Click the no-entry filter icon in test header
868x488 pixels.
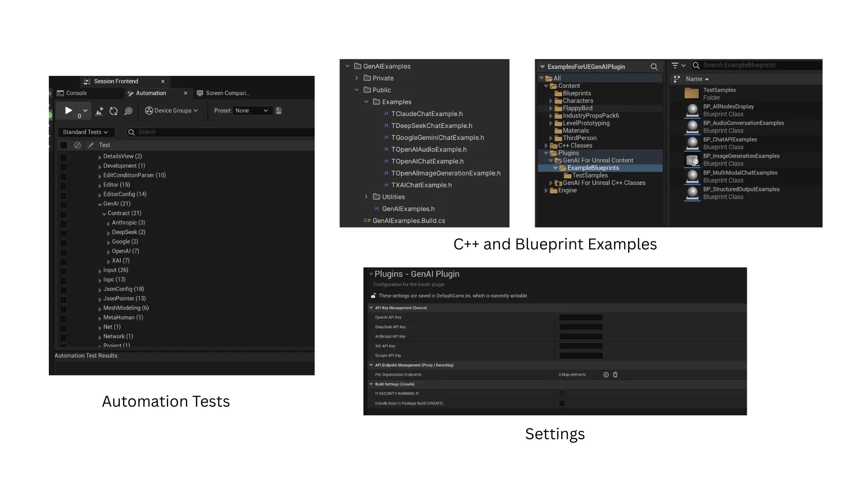(x=77, y=145)
